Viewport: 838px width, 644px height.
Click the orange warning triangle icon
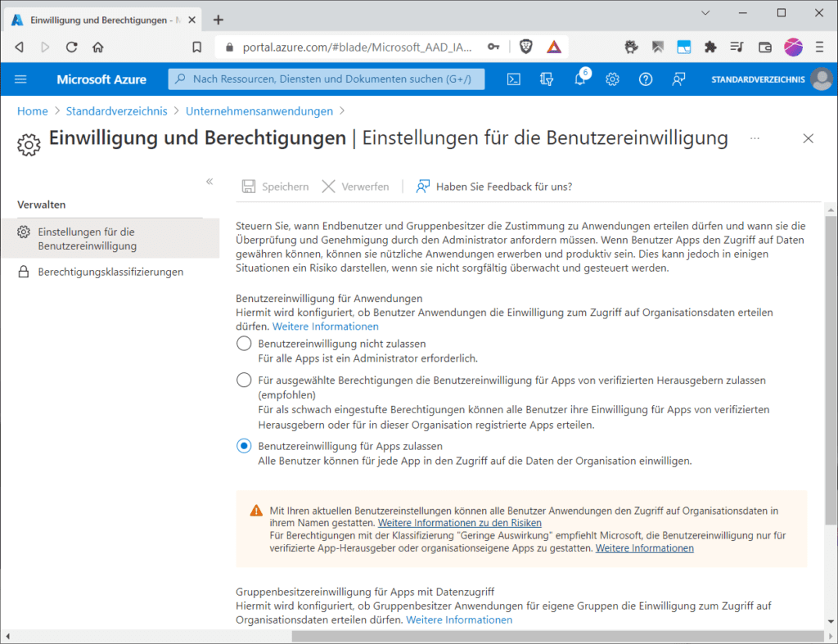coord(256,511)
